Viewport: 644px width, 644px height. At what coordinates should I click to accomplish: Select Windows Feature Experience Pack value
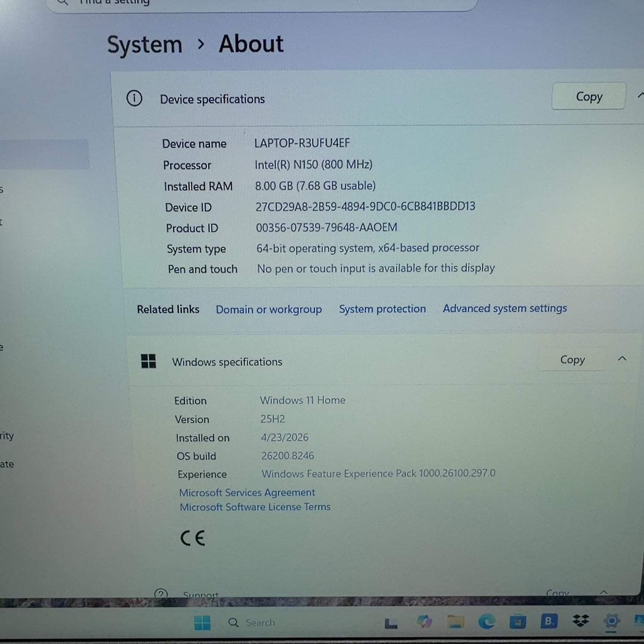(378, 474)
